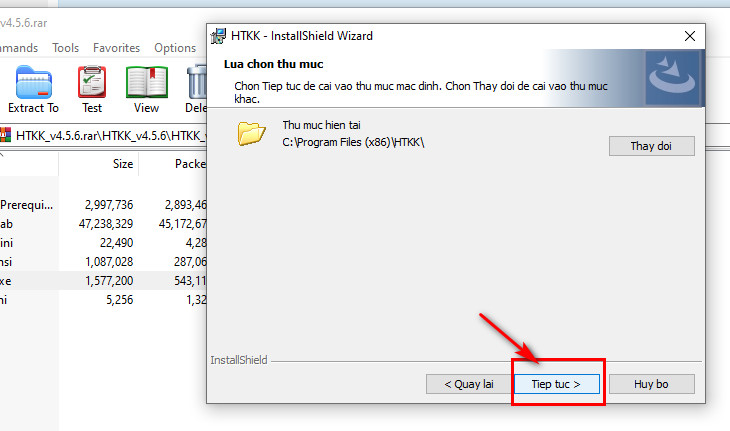Click the Huy bo button
This screenshot has width=730, height=431.
coord(651,384)
